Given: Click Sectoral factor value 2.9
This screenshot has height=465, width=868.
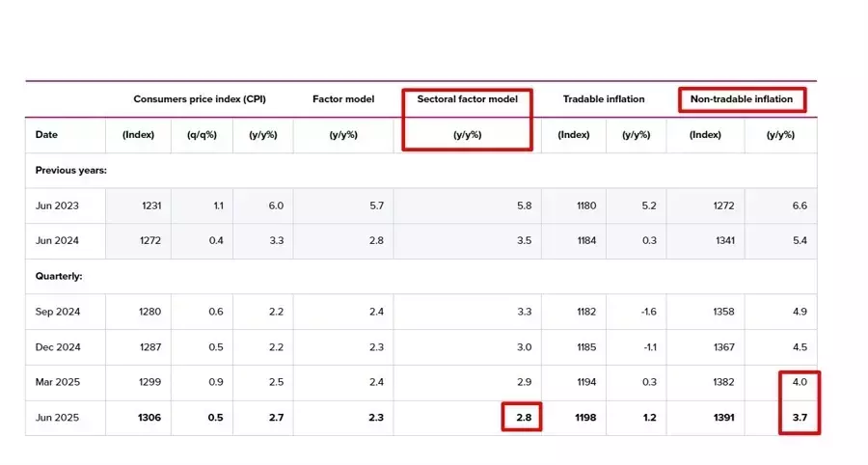Looking at the screenshot, I should tap(525, 382).
